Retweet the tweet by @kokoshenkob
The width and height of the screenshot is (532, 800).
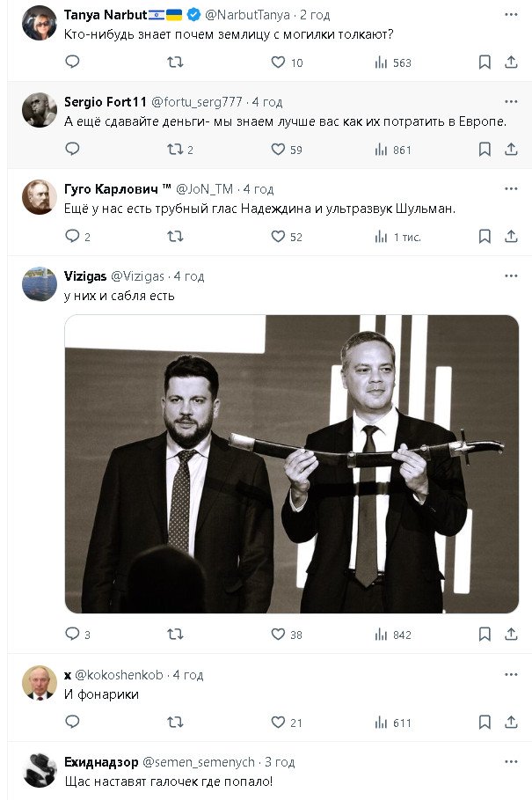(175, 723)
